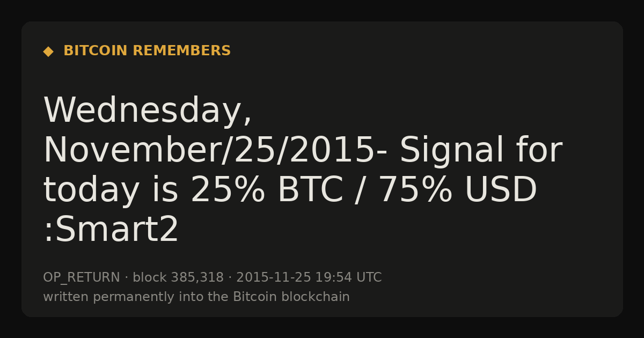Image resolution: width=644 pixels, height=338 pixels.
Task: Click the word BTC in headline
Action: (x=310, y=190)
